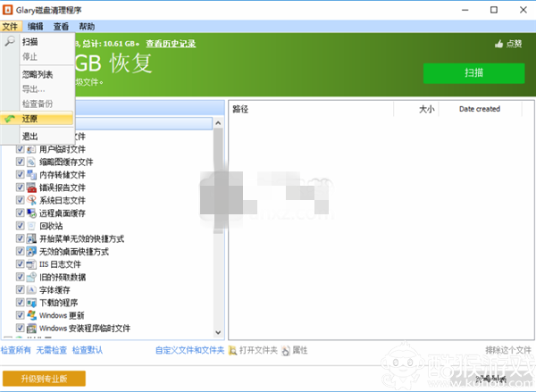The width and height of the screenshot is (536, 392).
Task: Click 检查所有 link
Action: click(x=16, y=350)
